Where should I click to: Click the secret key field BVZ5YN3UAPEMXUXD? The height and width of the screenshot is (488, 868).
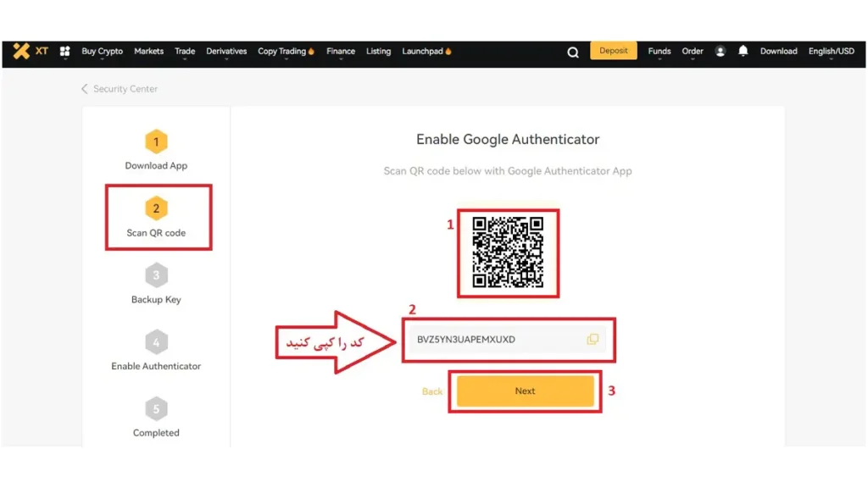(508, 339)
